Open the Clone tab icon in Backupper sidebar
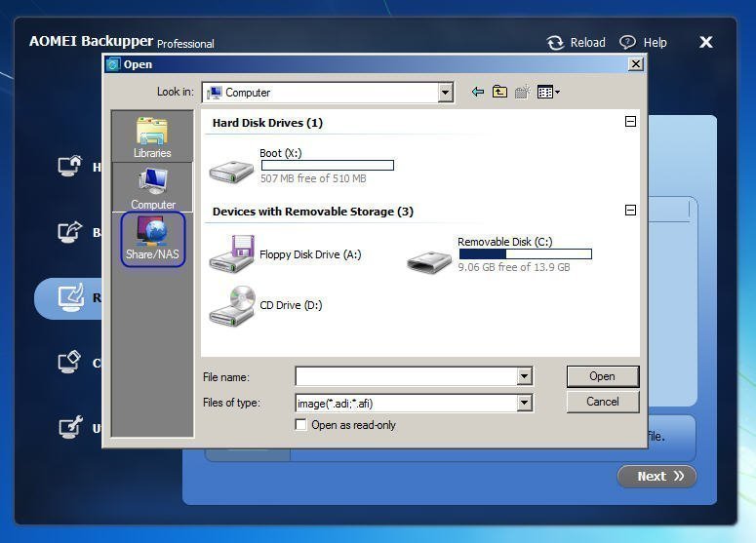Viewport: 756px width, 543px height. 69,362
